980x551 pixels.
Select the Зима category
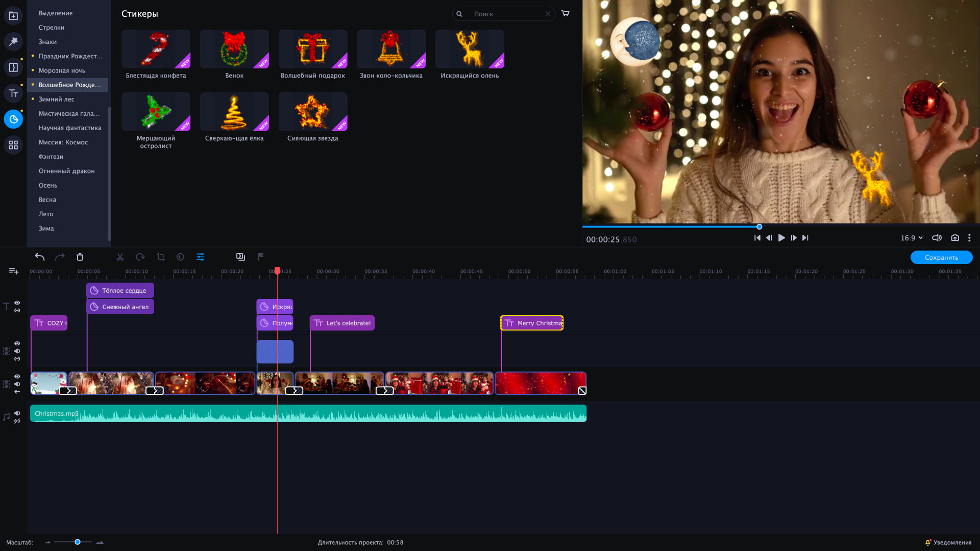(x=46, y=228)
